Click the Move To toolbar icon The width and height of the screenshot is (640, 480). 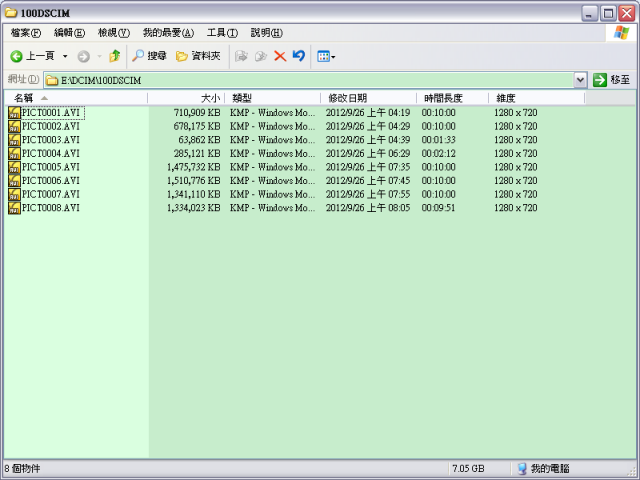(x=242, y=56)
